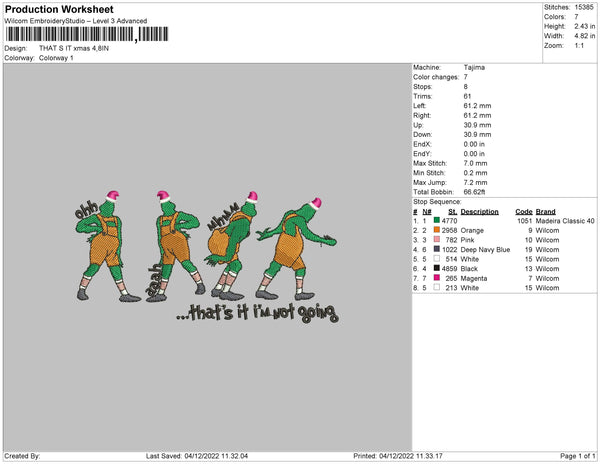Click the Description column header
The height and width of the screenshot is (464, 600).
(x=479, y=212)
